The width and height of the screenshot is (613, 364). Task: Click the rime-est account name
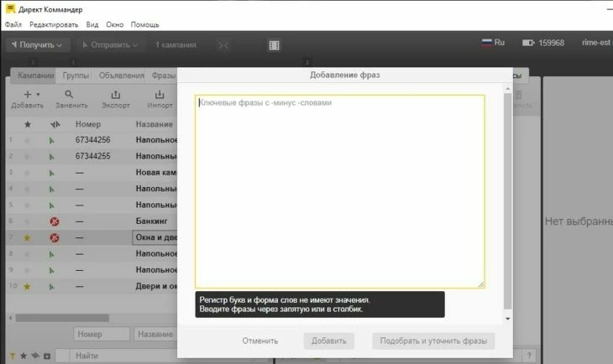[x=596, y=43]
